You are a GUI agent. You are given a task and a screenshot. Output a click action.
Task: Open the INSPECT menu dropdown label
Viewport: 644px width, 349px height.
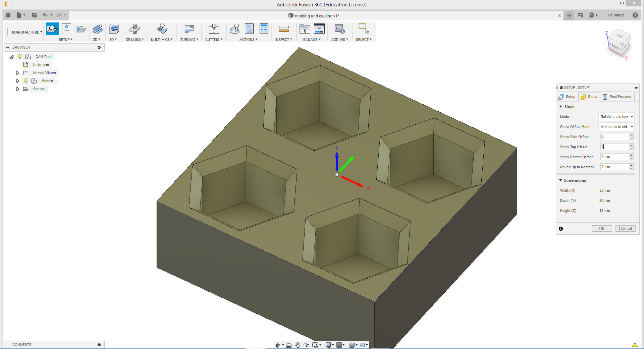coord(283,40)
